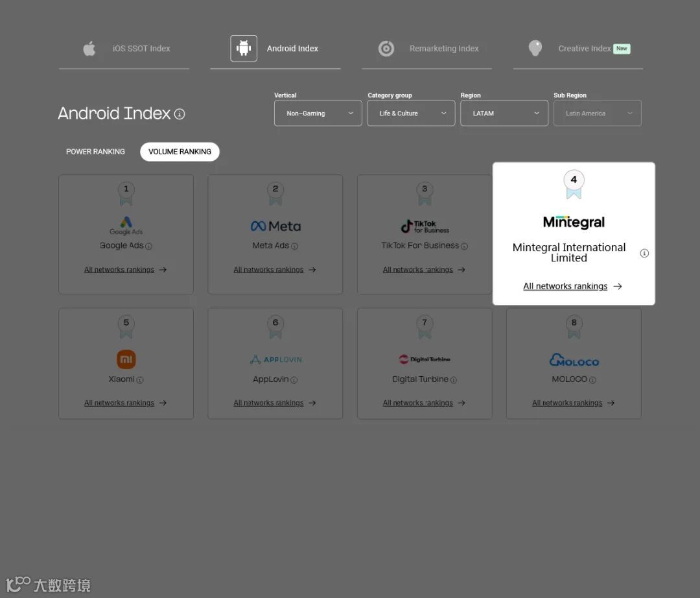Image resolution: width=700 pixels, height=598 pixels.
Task: Click the info icon next to Meta Ads
Action: click(295, 246)
